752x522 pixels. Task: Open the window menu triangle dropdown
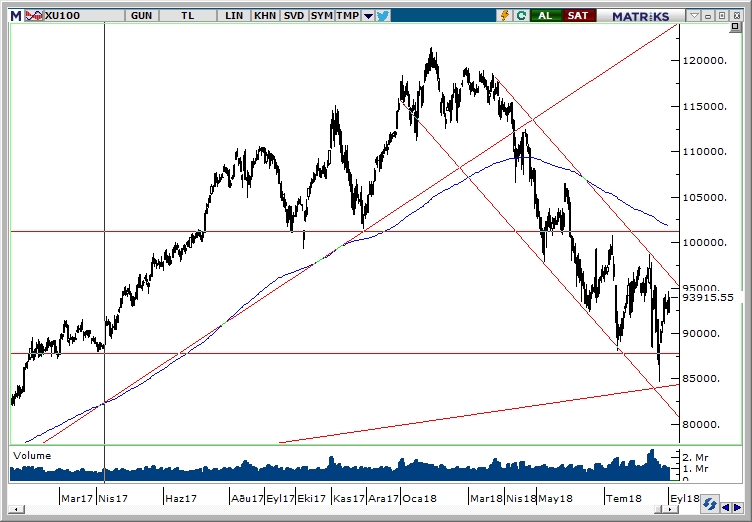[x=694, y=16]
